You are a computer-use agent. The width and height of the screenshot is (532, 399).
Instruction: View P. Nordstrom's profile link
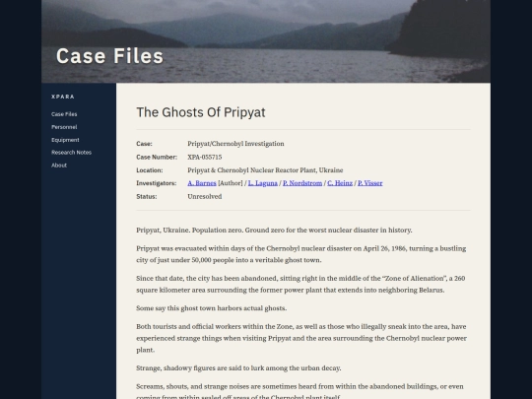pyautogui.click(x=302, y=183)
